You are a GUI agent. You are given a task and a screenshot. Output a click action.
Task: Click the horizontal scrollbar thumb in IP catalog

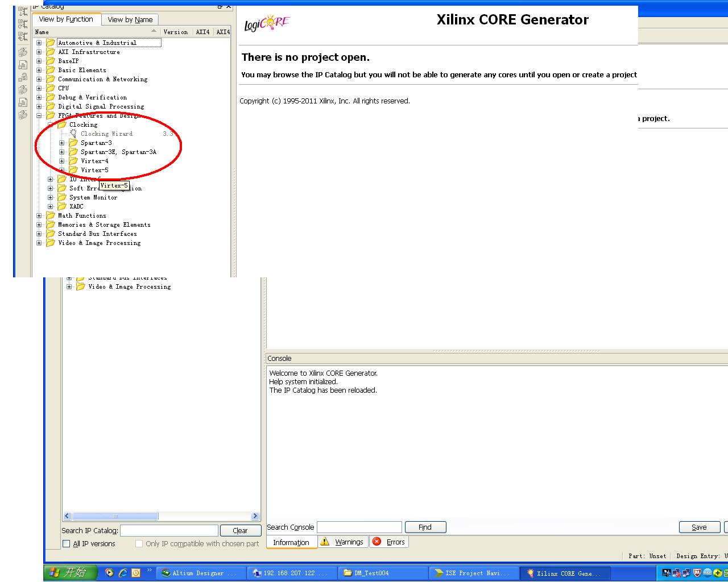(x=114, y=516)
